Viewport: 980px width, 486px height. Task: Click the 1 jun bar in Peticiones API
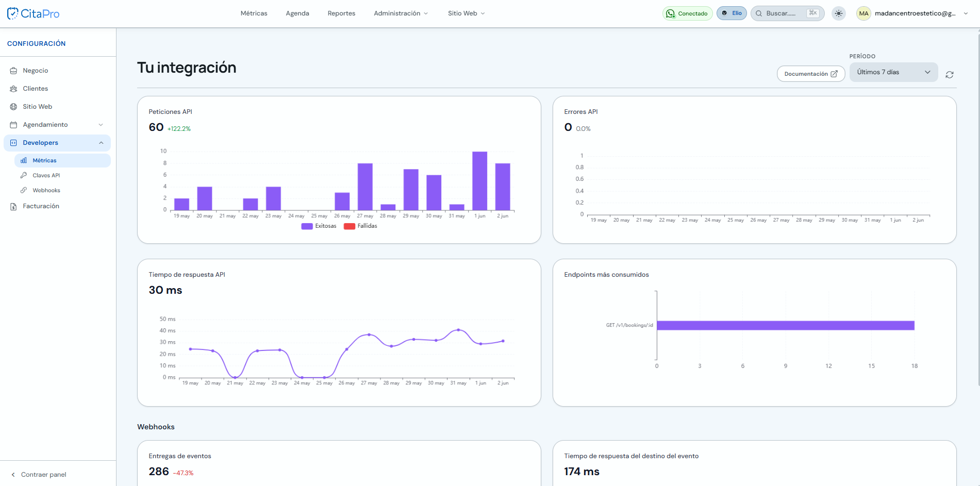pos(480,181)
